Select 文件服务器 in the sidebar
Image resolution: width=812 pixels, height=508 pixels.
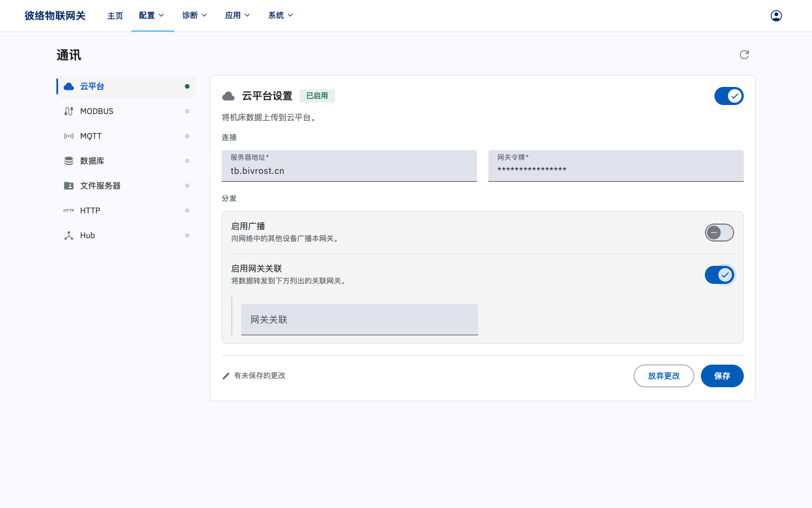(x=126, y=186)
